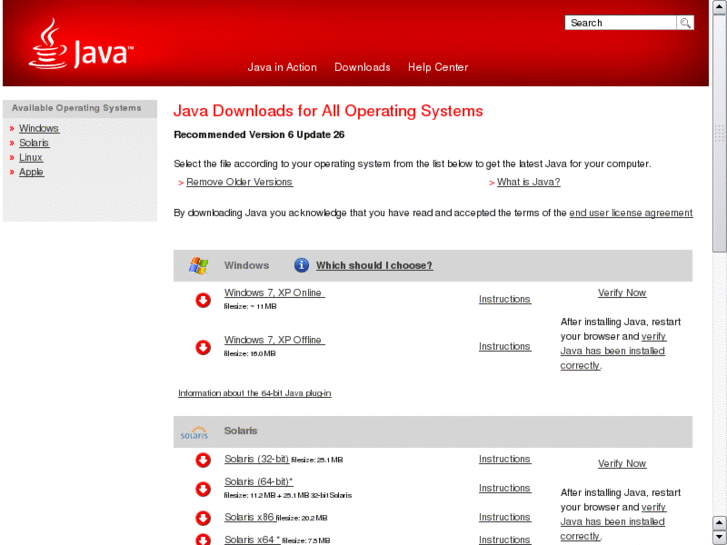Viewport: 727px width, 545px height.
Task: Download Windows 7, XP Online link
Action: coord(274,293)
